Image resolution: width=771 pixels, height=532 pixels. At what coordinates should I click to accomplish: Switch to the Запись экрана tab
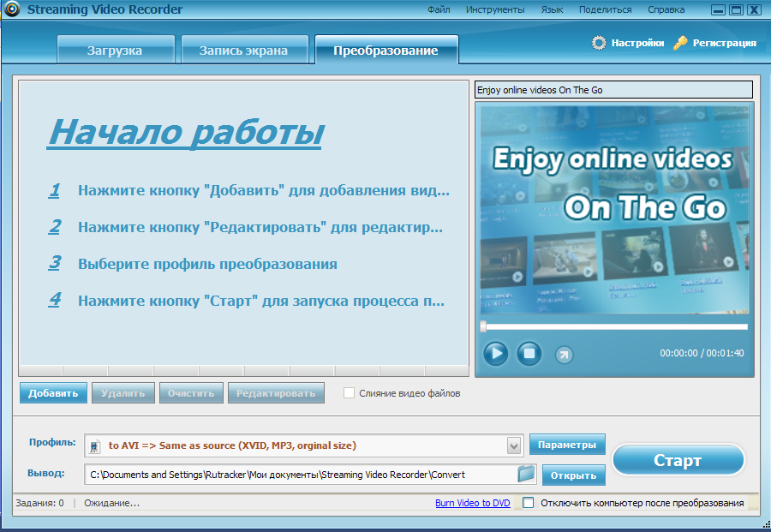pos(243,51)
